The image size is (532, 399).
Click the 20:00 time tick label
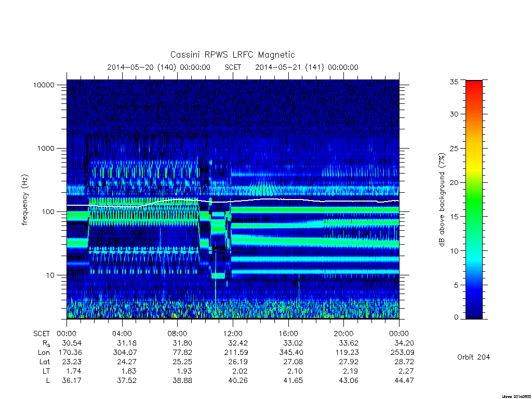pos(344,334)
